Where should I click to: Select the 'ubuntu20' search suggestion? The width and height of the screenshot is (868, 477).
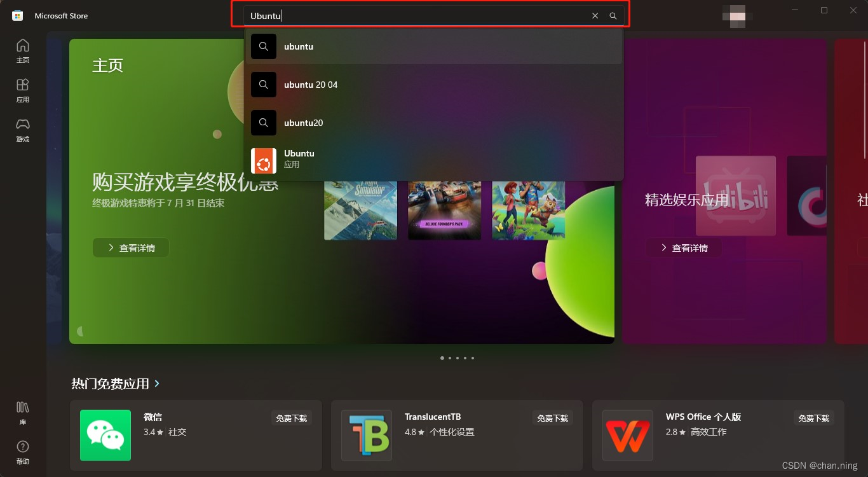coord(434,123)
